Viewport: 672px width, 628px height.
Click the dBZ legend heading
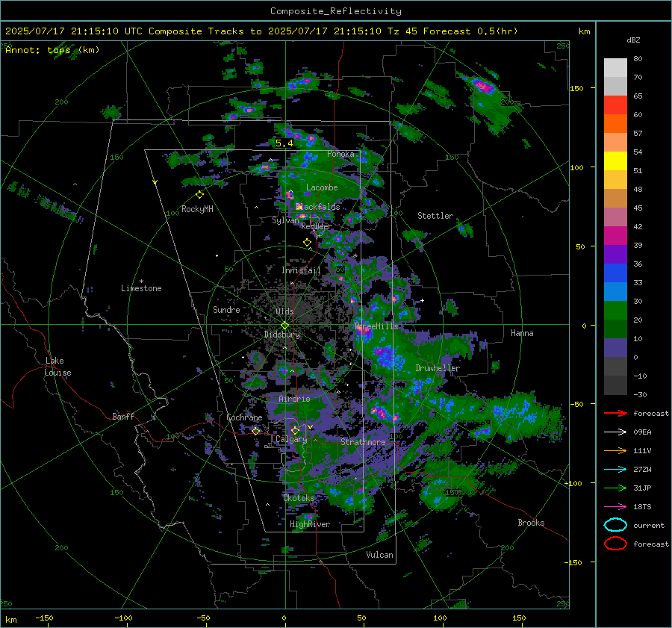pyautogui.click(x=633, y=40)
